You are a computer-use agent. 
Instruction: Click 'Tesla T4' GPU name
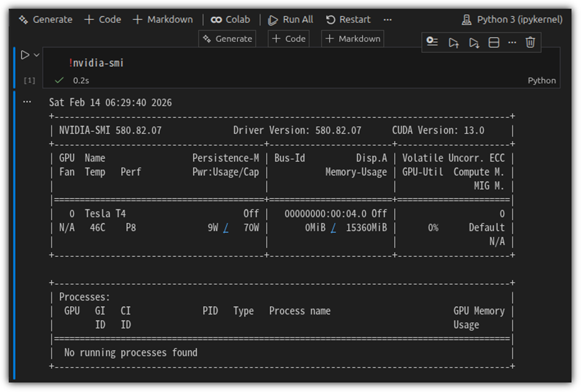point(105,214)
